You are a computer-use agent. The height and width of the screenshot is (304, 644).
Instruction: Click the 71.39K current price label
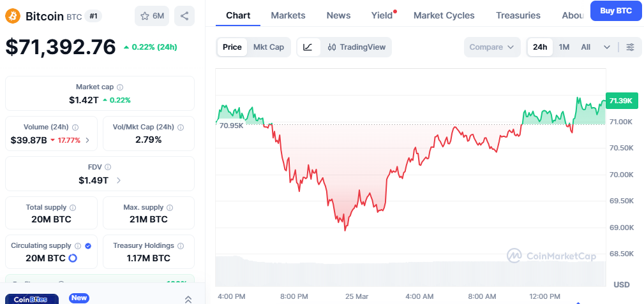620,101
